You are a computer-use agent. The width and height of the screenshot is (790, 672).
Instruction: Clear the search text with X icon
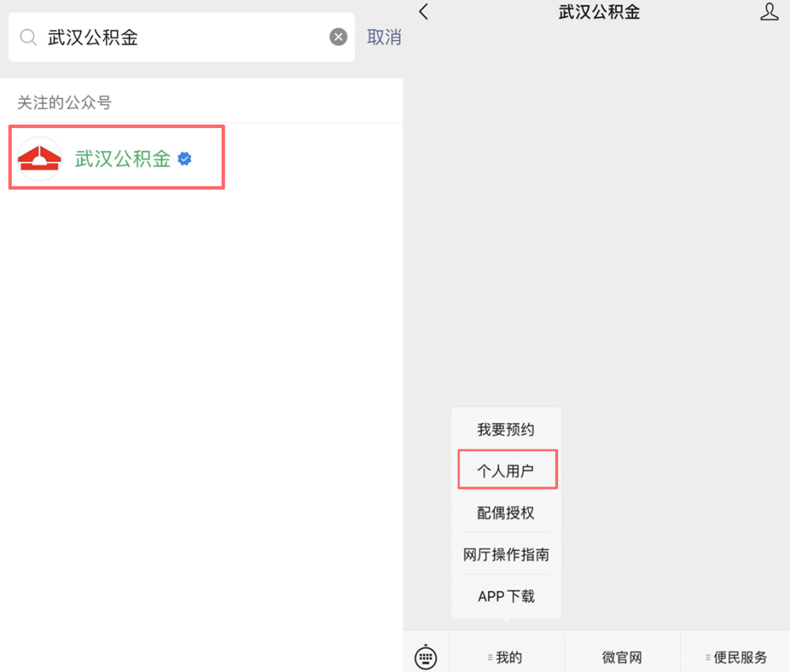pos(338,37)
